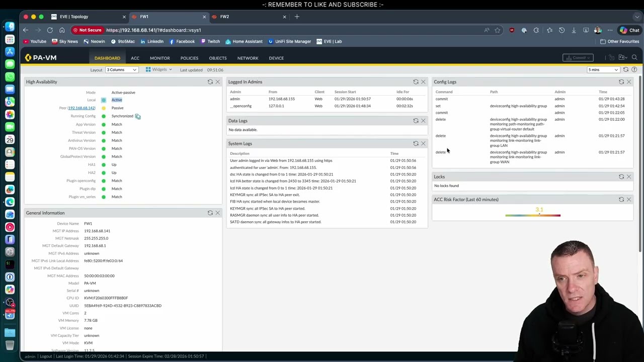Switch to the DEVICE tab
Screen dimensions: 644x362
point(276,58)
